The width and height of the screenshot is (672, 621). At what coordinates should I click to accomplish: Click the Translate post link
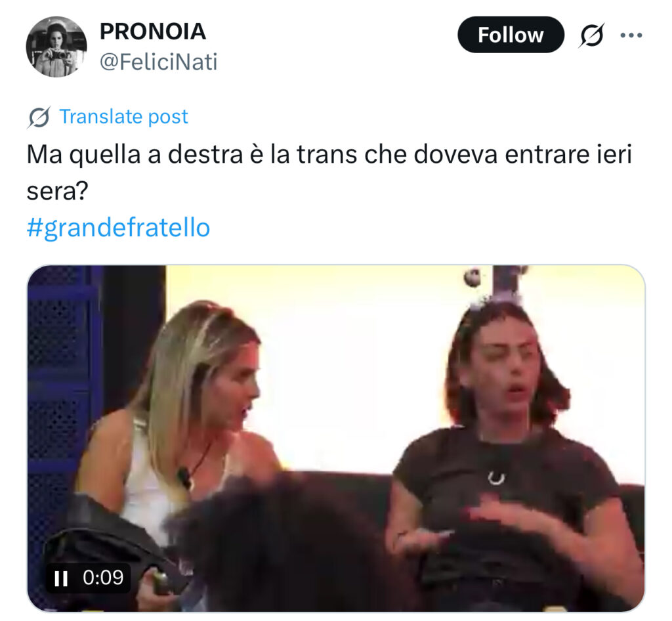[123, 117]
